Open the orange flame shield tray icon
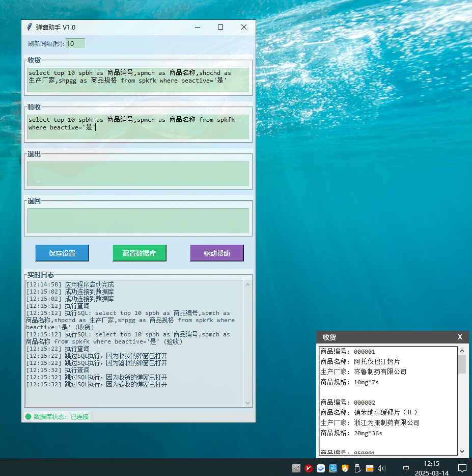472x476 pixels. point(345,468)
